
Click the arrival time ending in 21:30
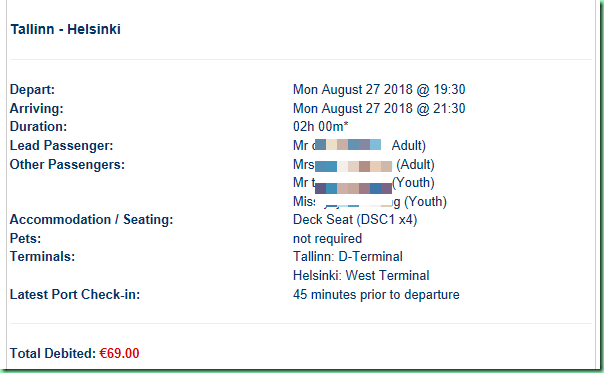click(x=379, y=108)
